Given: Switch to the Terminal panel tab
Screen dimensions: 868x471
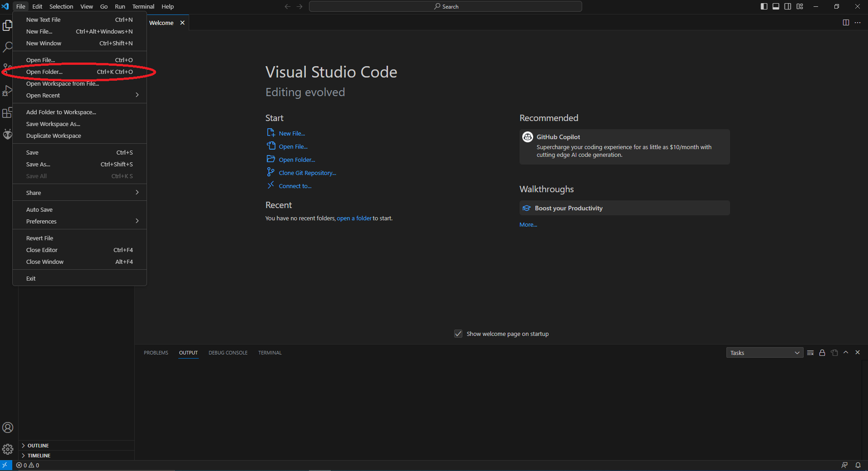Looking at the screenshot, I should point(270,353).
